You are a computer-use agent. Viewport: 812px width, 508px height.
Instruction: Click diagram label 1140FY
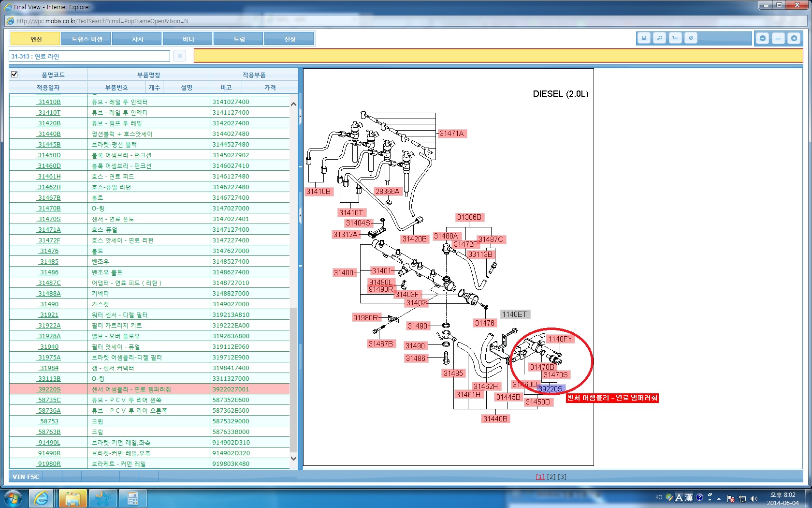tap(560, 339)
